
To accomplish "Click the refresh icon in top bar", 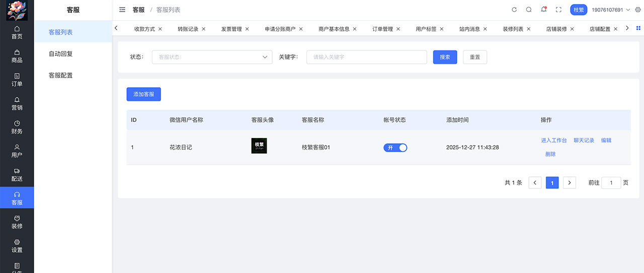I will (x=514, y=10).
